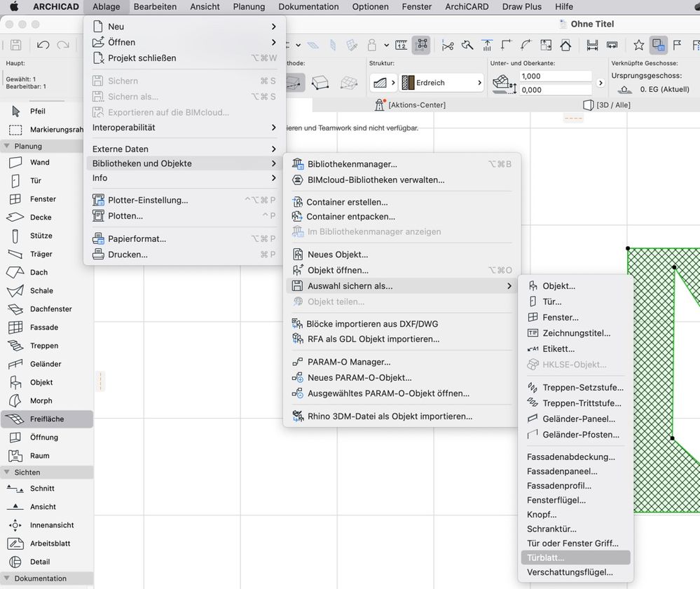
Task: Click the redo arrow in toolbar
Action: pos(63,45)
